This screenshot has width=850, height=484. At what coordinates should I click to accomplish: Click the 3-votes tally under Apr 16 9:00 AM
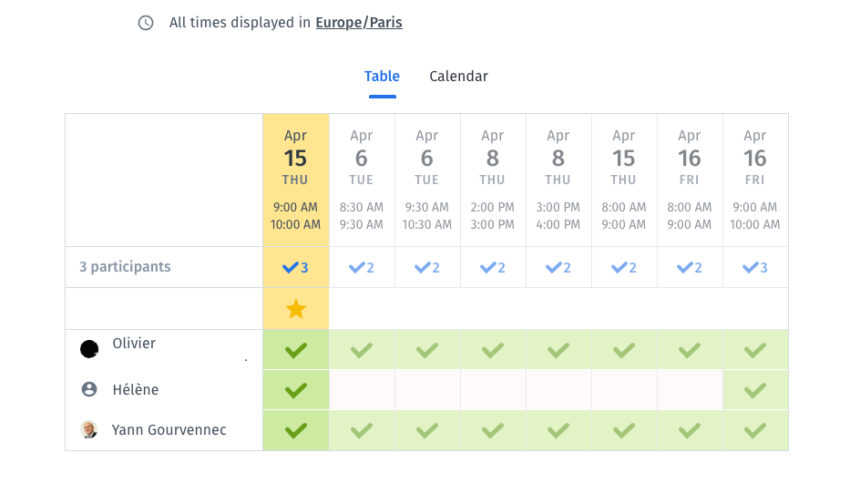(755, 267)
